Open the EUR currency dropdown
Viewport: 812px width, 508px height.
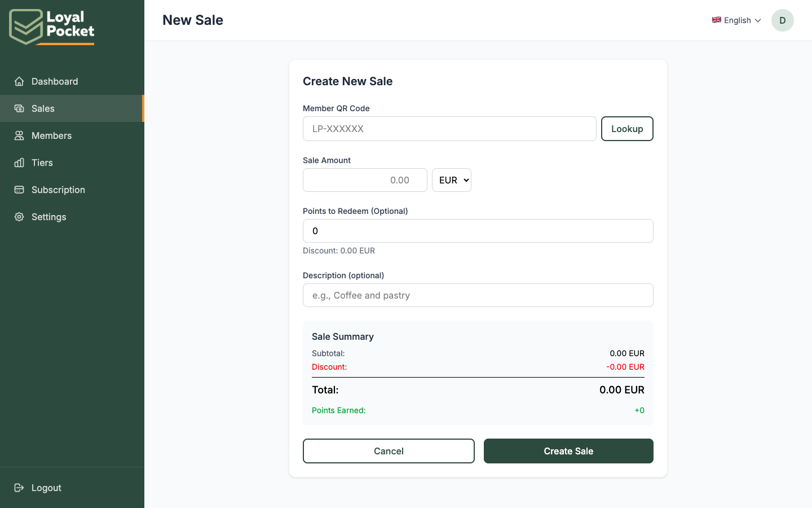pyautogui.click(x=451, y=180)
